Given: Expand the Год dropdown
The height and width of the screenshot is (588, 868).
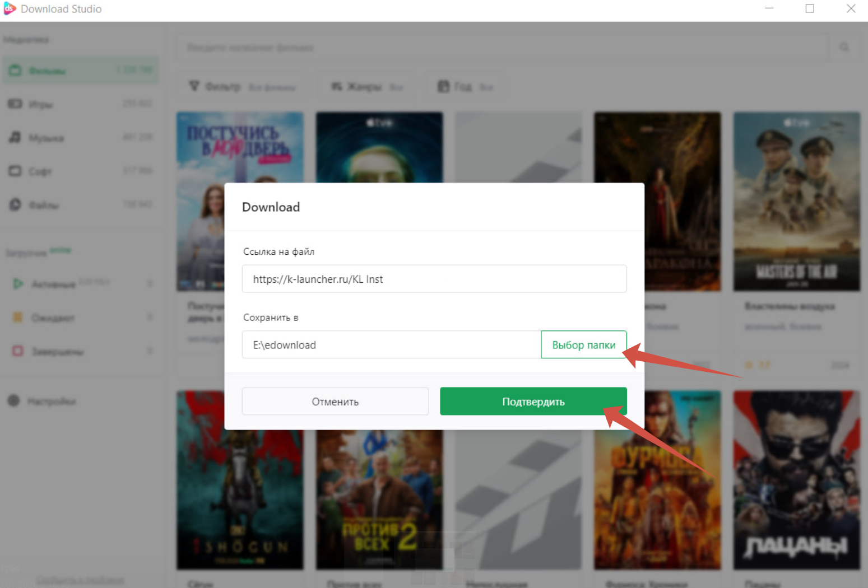Looking at the screenshot, I should click(465, 87).
